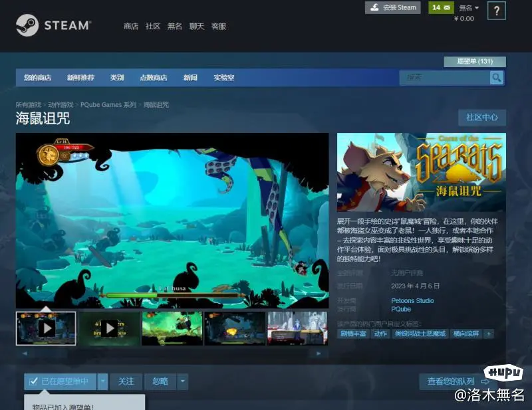This screenshot has height=410, width=532.
Task: Open the 动作游戏 breadcrumb link
Action: click(x=61, y=104)
